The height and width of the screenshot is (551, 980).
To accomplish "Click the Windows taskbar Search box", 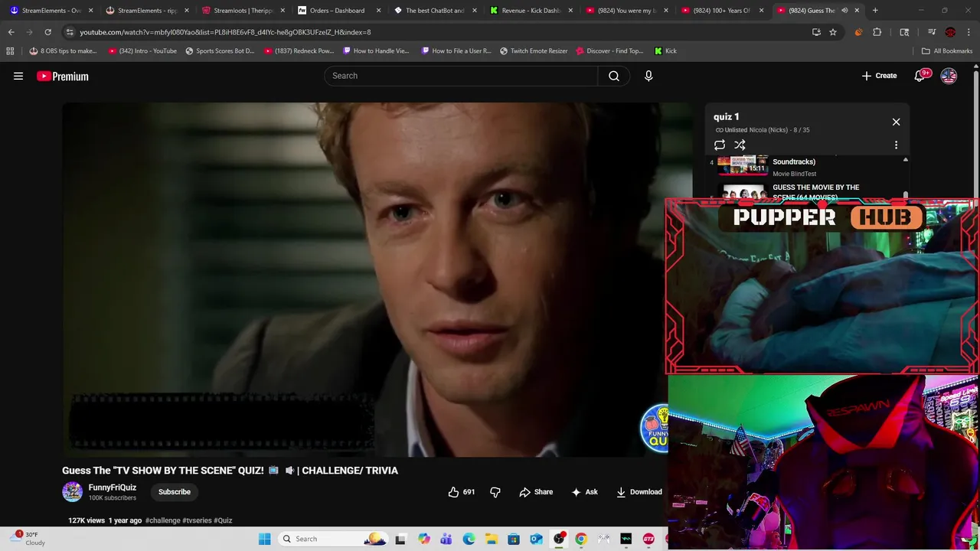I will (x=333, y=539).
